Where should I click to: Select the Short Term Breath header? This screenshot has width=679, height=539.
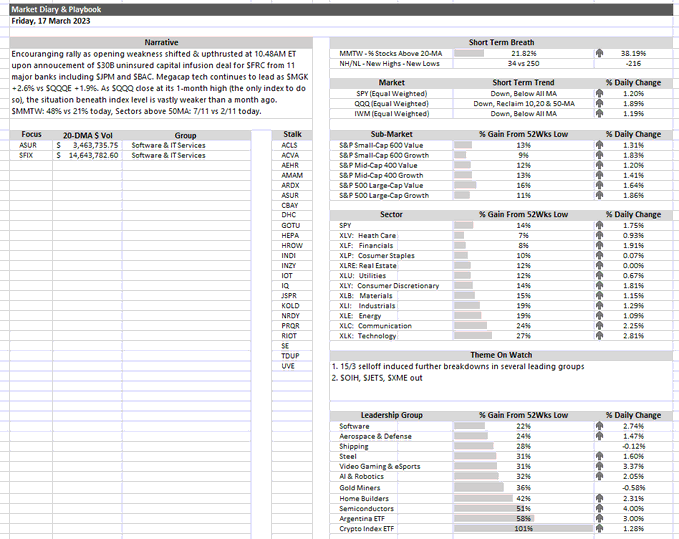(501, 42)
